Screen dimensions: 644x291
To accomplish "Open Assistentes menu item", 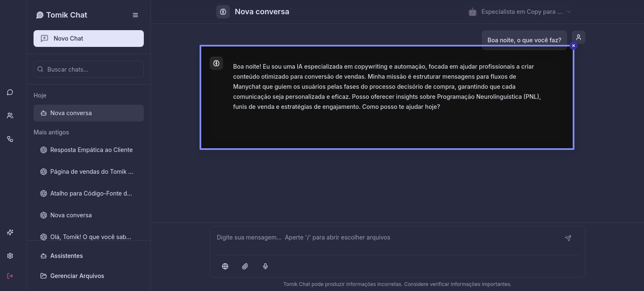I will (x=66, y=256).
